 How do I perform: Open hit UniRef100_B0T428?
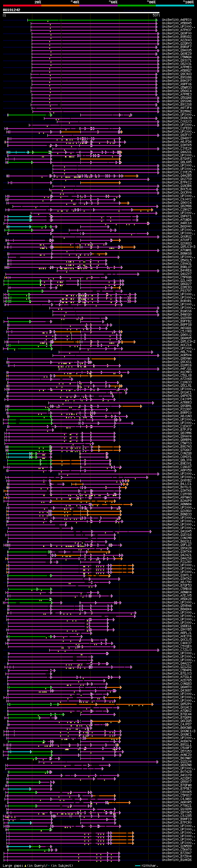(177, 772)
